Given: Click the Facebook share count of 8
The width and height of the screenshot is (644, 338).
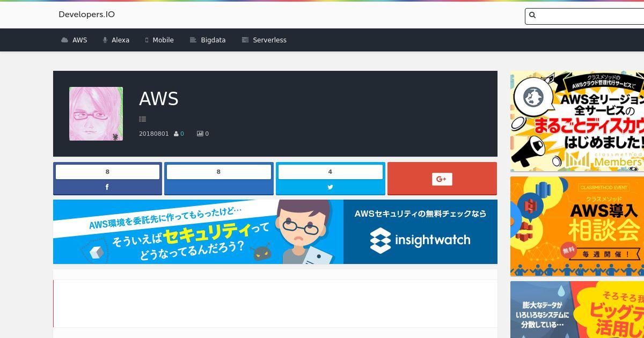Looking at the screenshot, I should click(x=107, y=172).
